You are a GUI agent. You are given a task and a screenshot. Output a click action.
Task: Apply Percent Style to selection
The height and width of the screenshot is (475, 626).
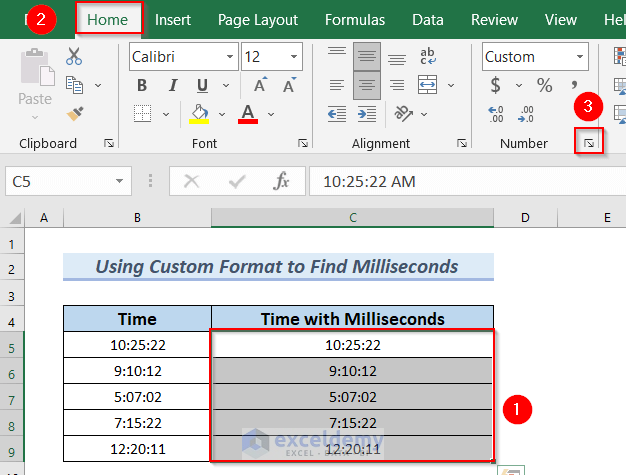[545, 86]
